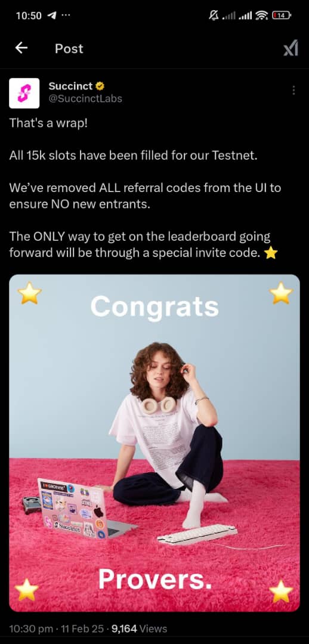The height and width of the screenshot is (644, 309).
Task: Tap the Post header title
Action: pos(69,48)
